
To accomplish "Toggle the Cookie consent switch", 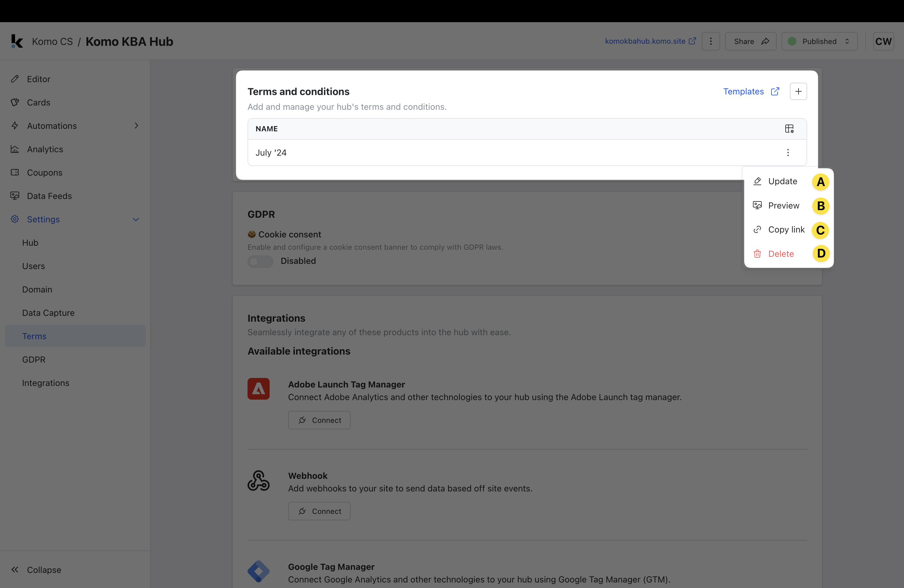I will [x=260, y=261].
